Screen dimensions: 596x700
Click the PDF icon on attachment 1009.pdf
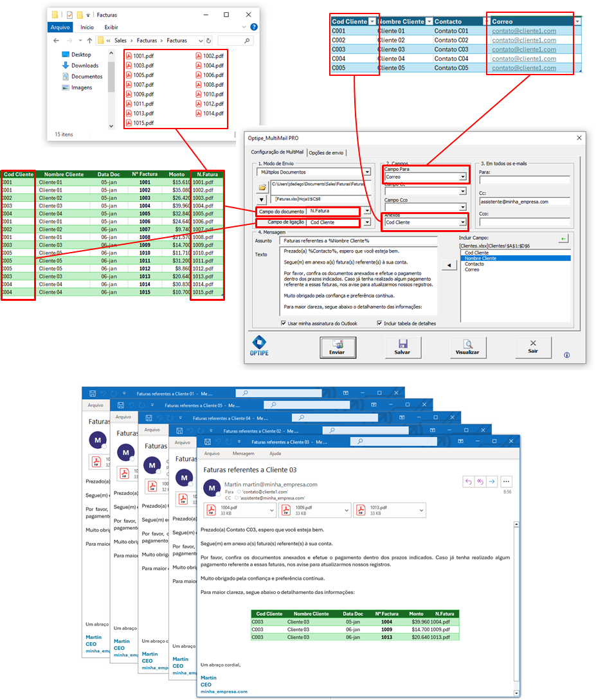285,510
